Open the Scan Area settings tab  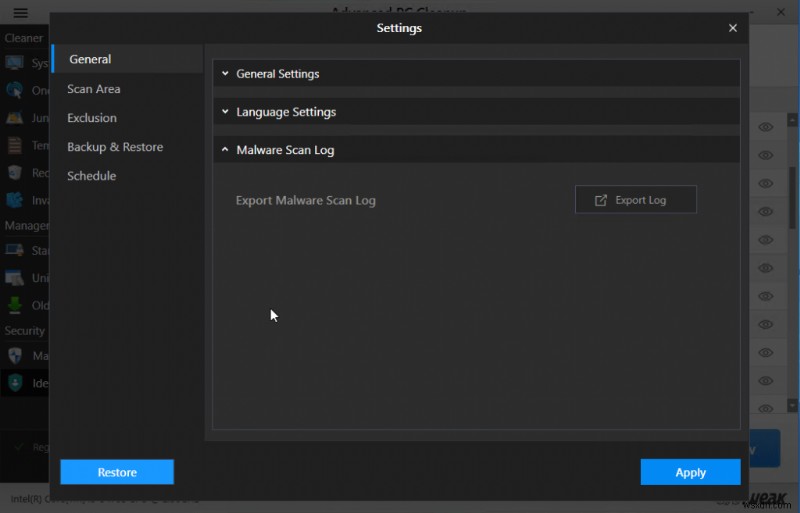(94, 89)
